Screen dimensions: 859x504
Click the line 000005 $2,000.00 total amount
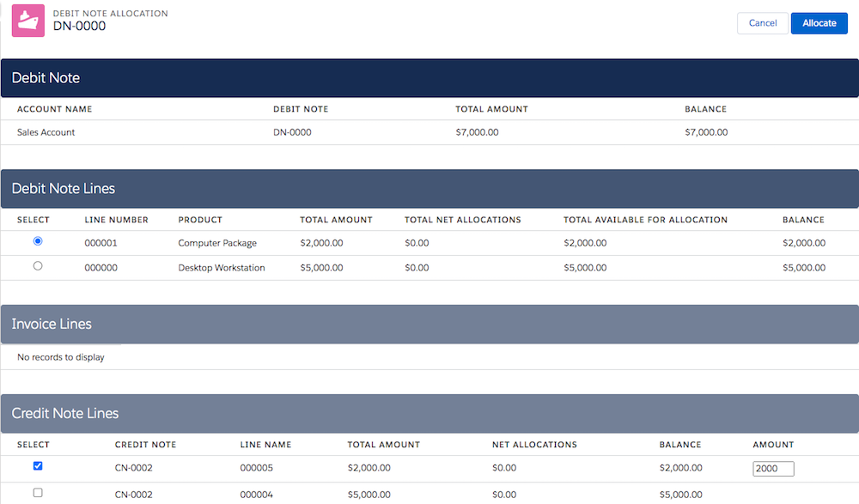pos(369,468)
